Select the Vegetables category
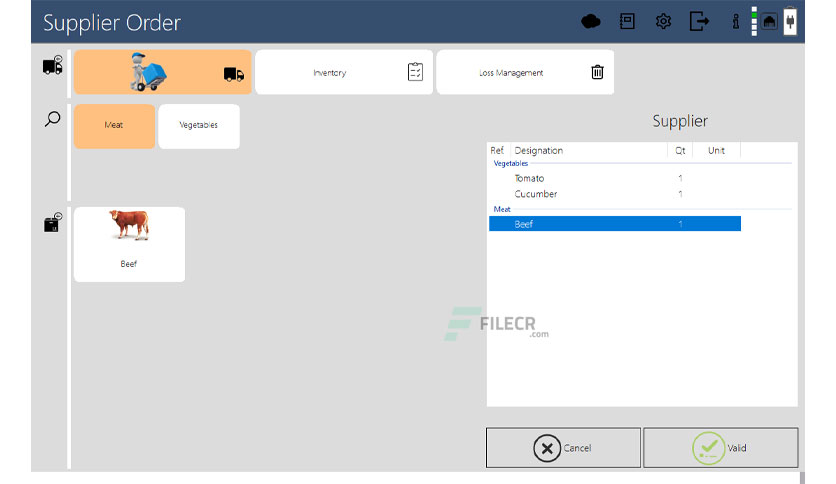The width and height of the screenshot is (836, 484). click(199, 126)
